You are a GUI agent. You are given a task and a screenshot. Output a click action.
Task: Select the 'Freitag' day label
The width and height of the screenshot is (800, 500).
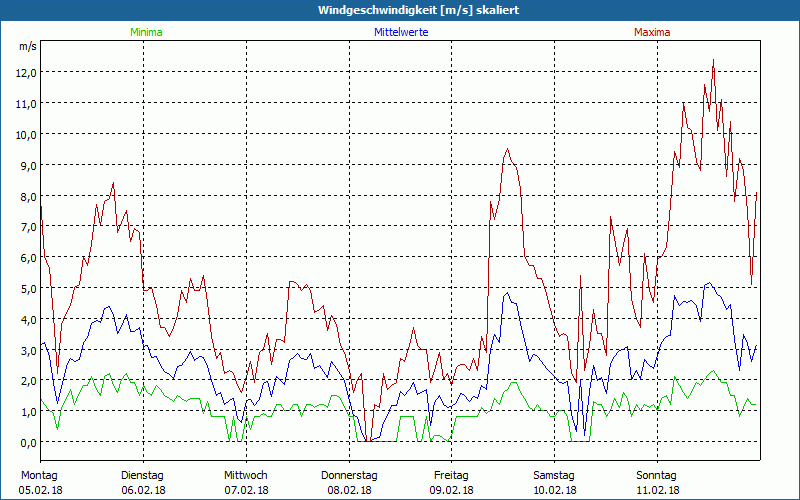click(451, 475)
